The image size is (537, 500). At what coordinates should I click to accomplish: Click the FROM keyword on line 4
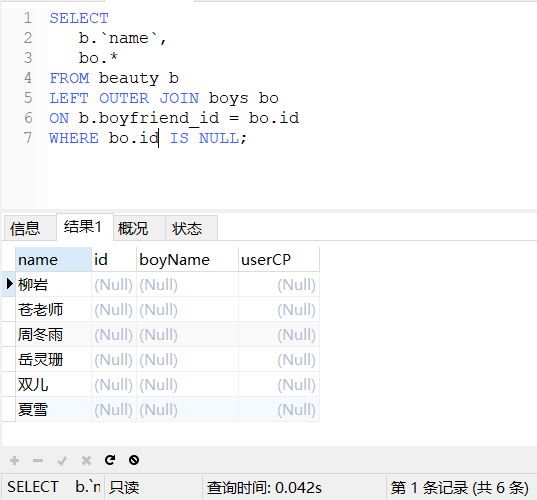click(x=69, y=78)
